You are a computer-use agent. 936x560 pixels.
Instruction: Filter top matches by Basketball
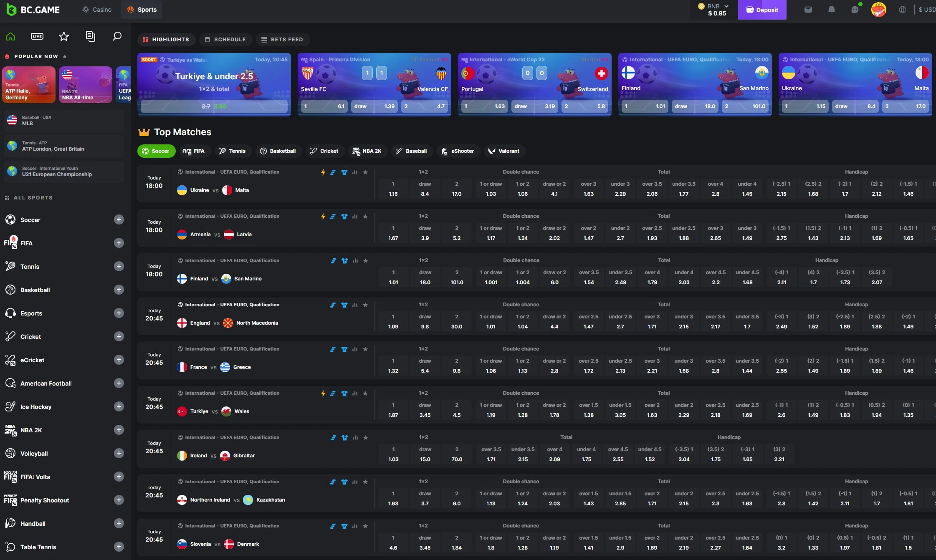(278, 151)
